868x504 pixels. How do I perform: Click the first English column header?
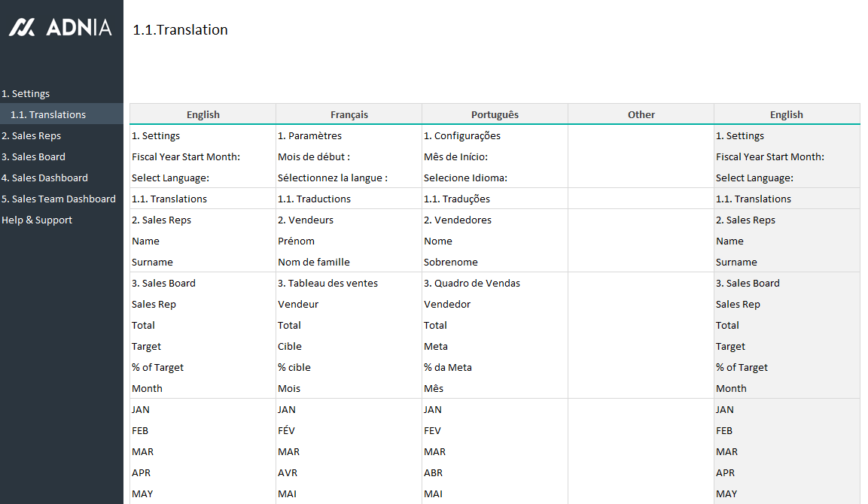point(203,115)
